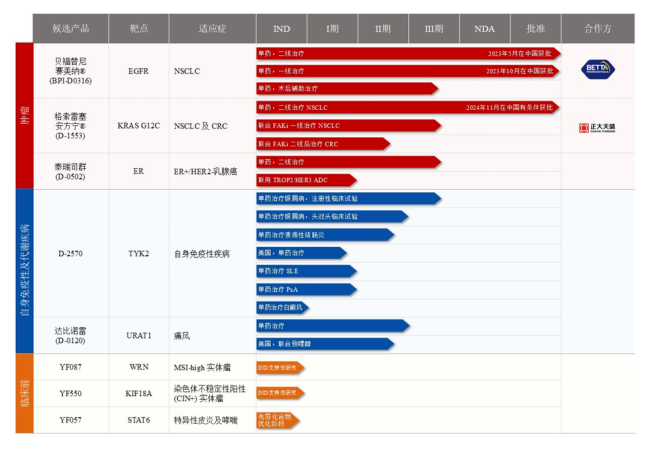Open the 合作方 column header
The height and width of the screenshot is (449, 650).
599,28
